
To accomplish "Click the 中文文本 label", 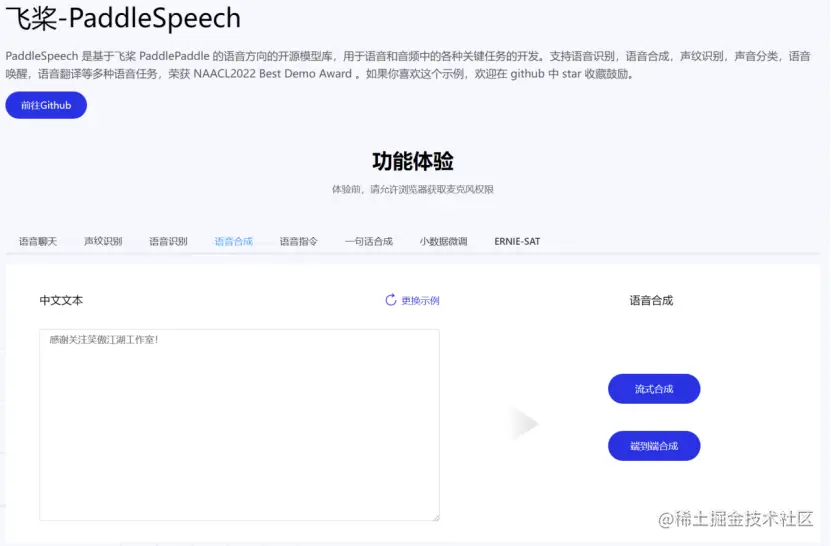I will coord(61,301).
